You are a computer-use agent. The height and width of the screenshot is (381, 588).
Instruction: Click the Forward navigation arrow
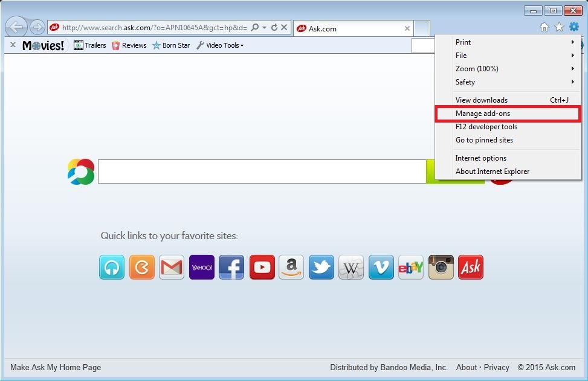point(37,27)
